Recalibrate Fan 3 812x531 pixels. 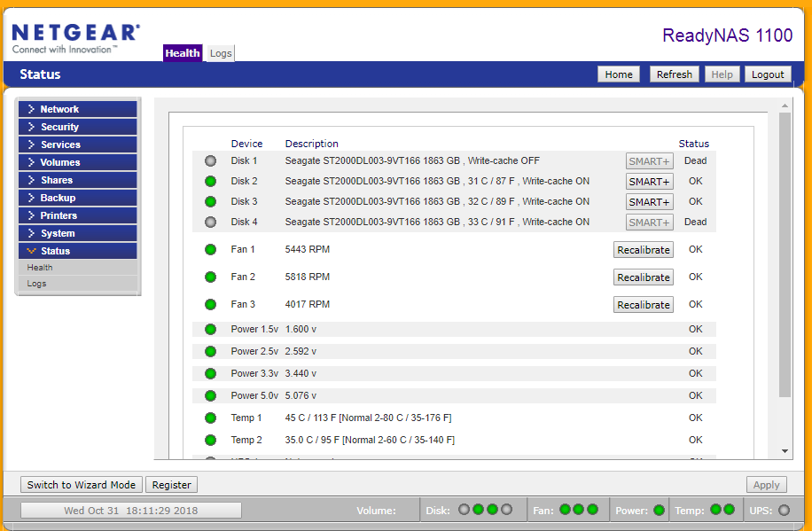[x=643, y=304]
